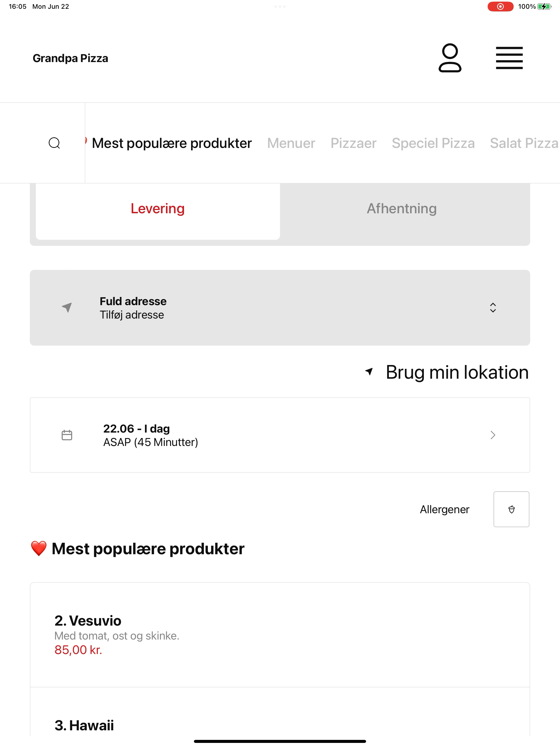Click the screen recording indicator in status bar
Image resolution: width=560 pixels, height=747 pixels.
coord(500,6)
